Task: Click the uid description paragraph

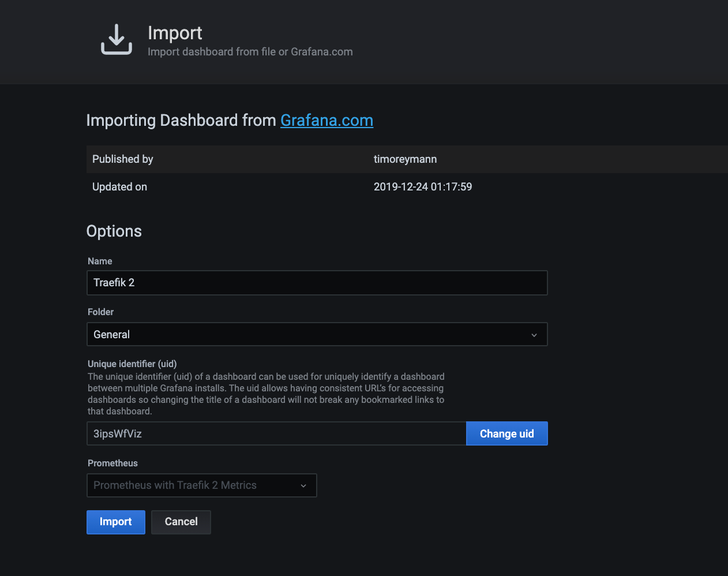Action: 266,394
